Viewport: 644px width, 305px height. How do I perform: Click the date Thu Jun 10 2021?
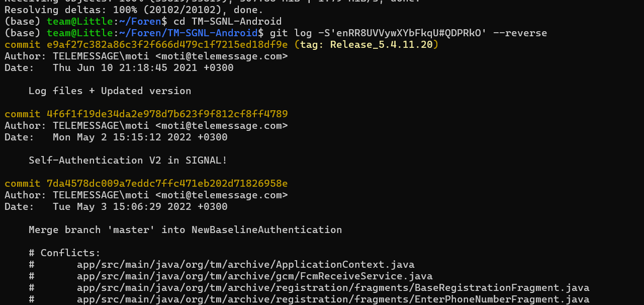[143, 67]
